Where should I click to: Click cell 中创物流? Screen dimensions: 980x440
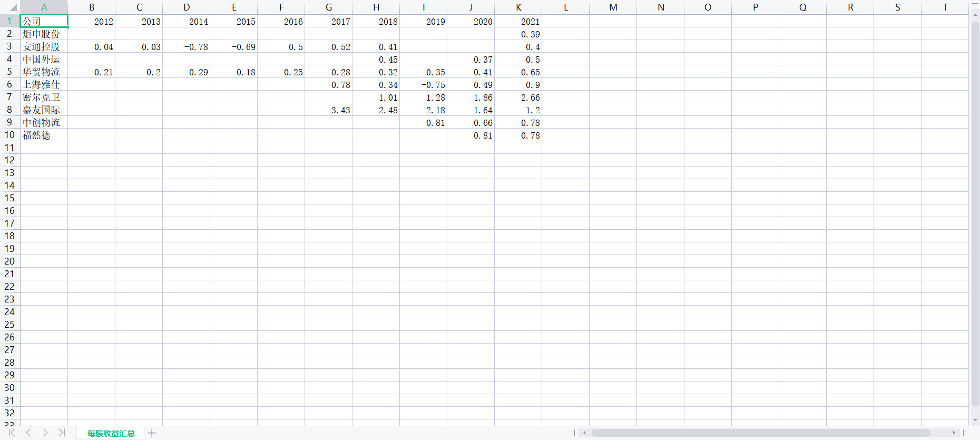click(44, 122)
